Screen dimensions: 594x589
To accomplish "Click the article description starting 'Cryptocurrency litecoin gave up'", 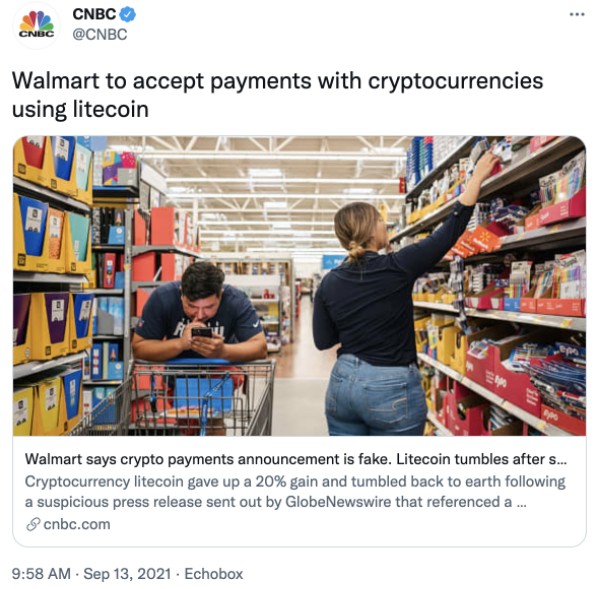I will (295, 492).
